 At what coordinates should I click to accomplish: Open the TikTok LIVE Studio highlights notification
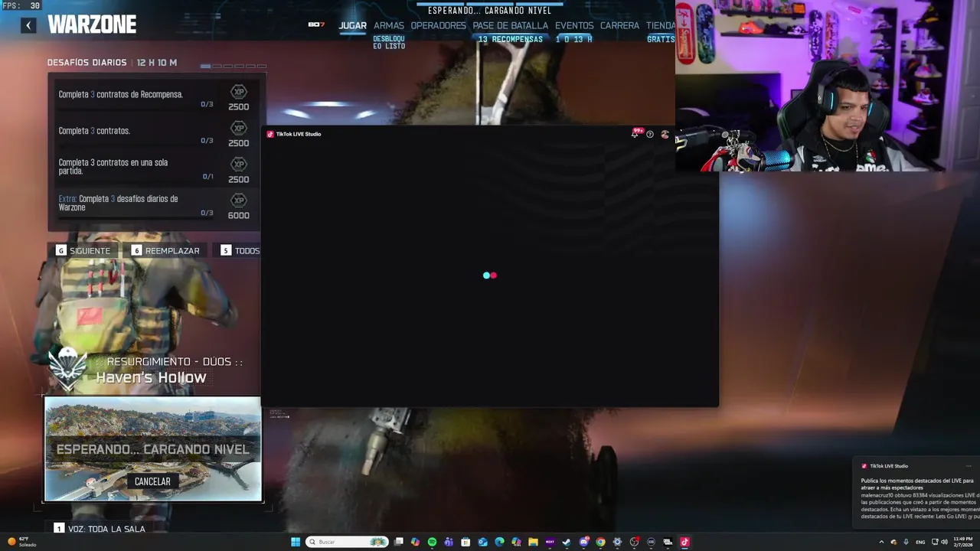coord(917,494)
